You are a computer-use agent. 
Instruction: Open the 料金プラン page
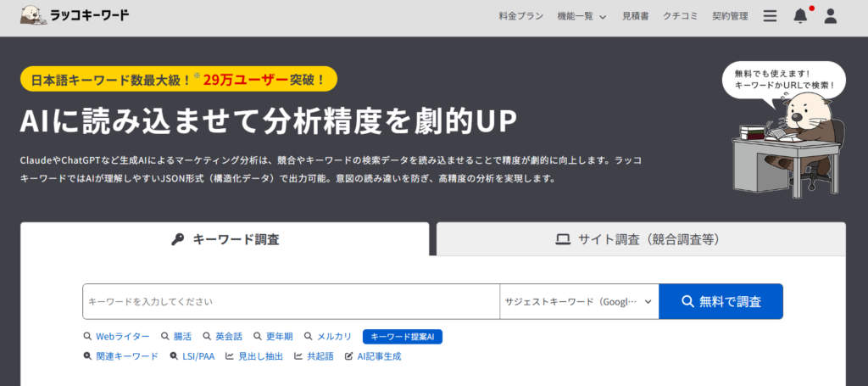click(x=521, y=16)
